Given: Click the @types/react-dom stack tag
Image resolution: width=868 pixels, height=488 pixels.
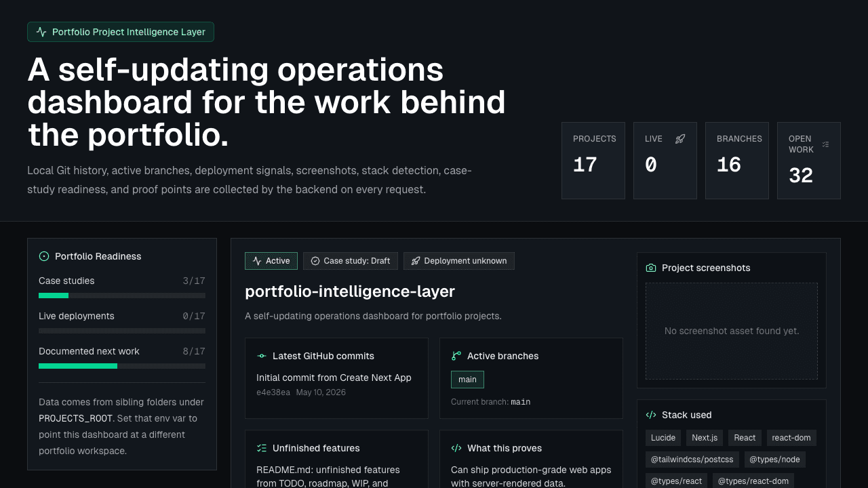Looking at the screenshot, I should (x=753, y=481).
